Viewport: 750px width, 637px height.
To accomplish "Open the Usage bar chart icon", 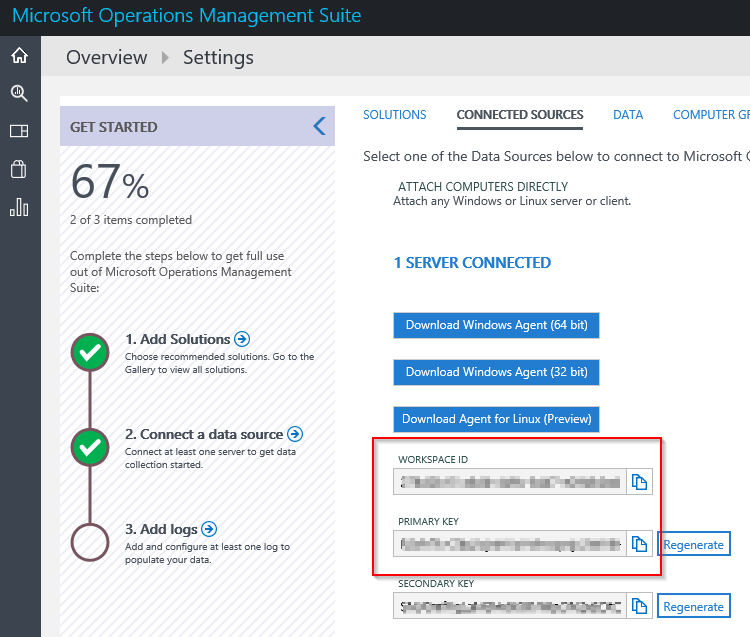I will coord(19,207).
